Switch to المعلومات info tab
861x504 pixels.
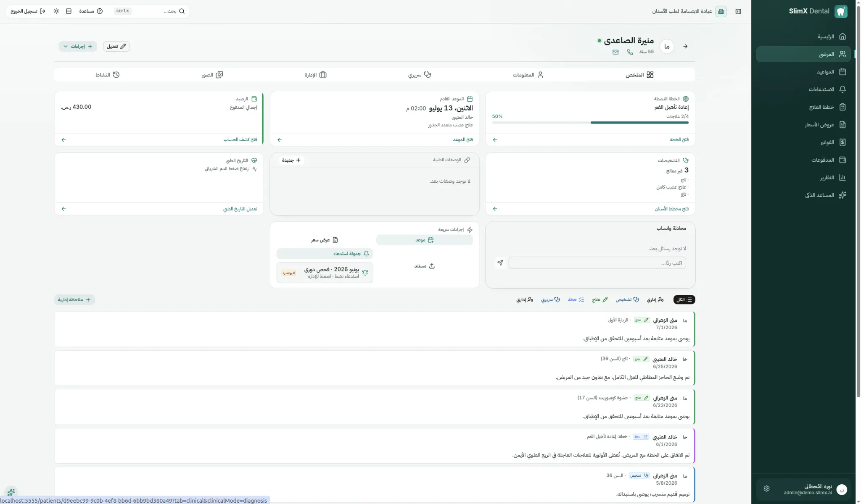[x=528, y=75]
